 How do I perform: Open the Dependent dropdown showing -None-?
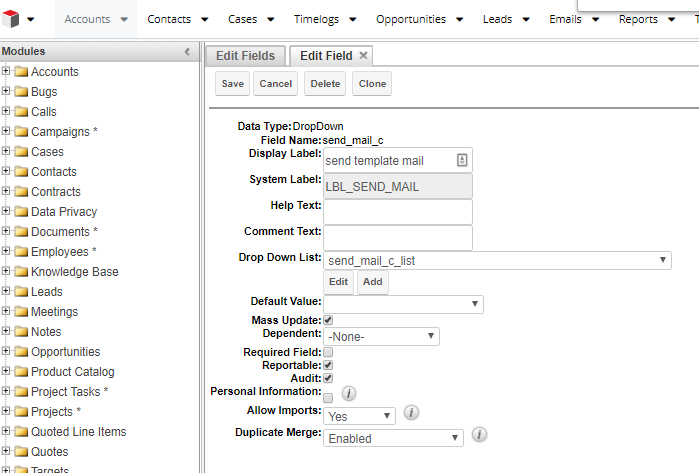pyautogui.click(x=381, y=337)
